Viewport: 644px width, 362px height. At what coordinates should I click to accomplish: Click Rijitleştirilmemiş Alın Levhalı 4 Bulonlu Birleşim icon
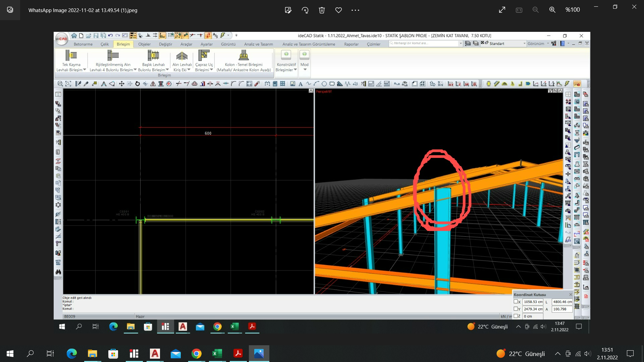[x=113, y=55]
